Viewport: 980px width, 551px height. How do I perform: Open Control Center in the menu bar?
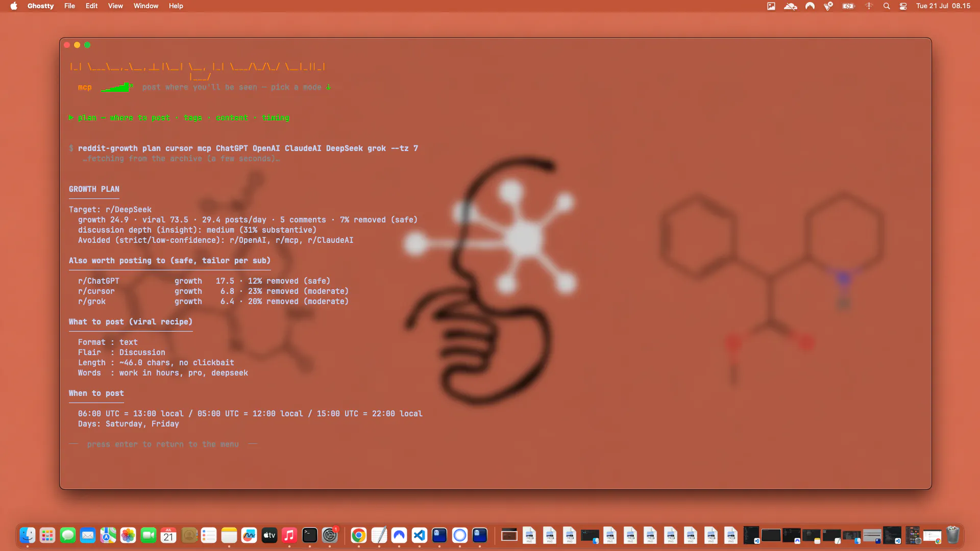click(903, 6)
